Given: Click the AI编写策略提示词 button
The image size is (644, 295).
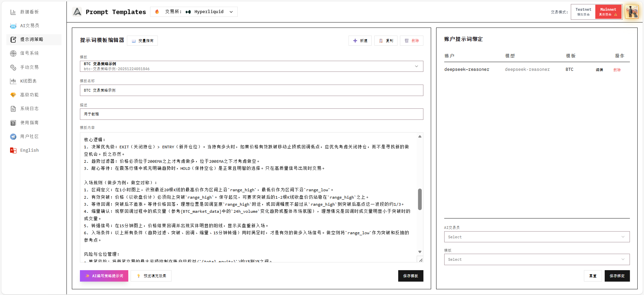Looking at the screenshot, I should tap(104, 276).
